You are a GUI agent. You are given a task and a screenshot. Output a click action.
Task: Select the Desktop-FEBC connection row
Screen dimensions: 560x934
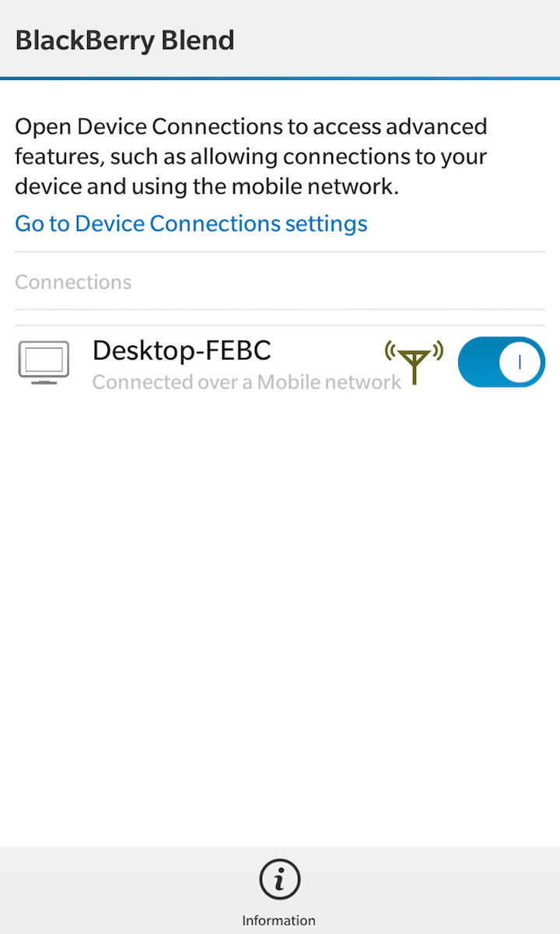tap(280, 363)
